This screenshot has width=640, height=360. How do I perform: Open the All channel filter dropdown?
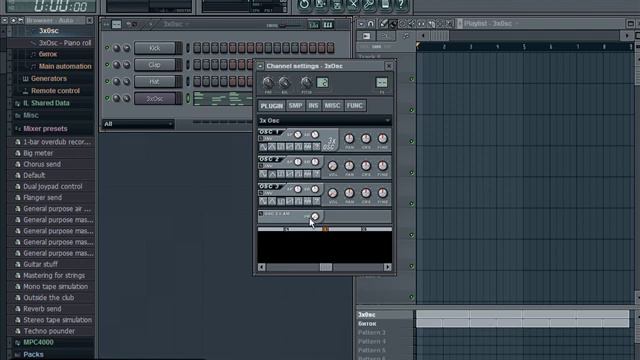[138, 124]
